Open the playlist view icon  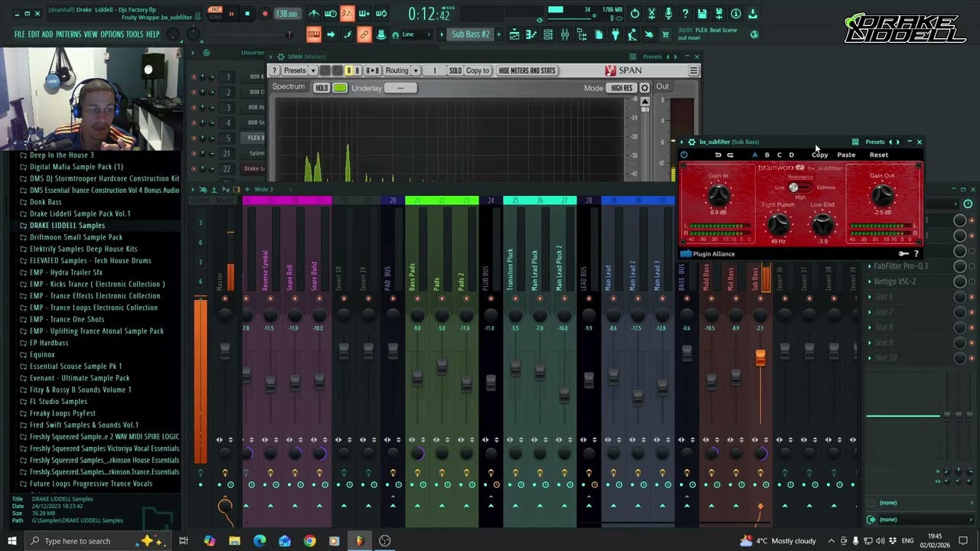click(514, 34)
